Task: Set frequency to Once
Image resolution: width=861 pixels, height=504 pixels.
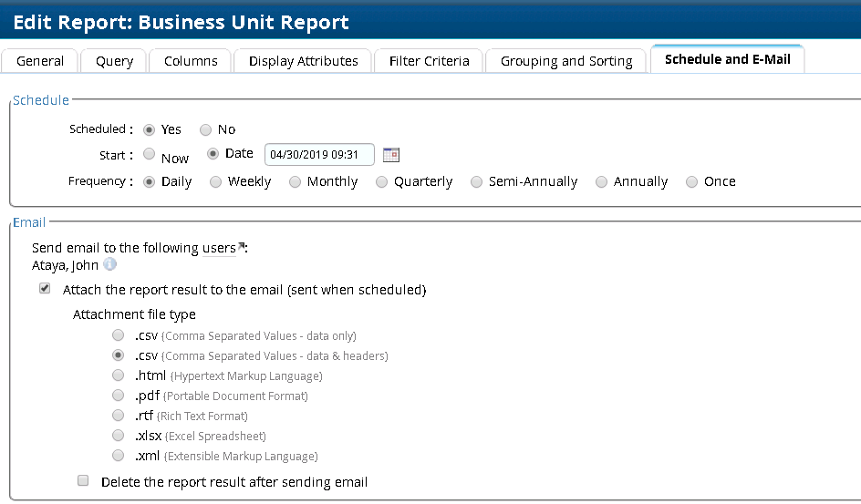Action: pos(692,181)
